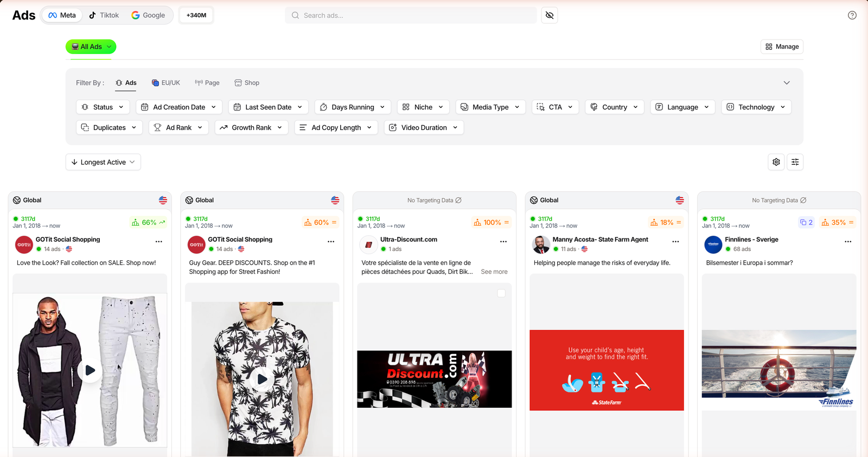The height and width of the screenshot is (457, 868).
Task: Open the Technology filter dropdown
Action: point(756,107)
